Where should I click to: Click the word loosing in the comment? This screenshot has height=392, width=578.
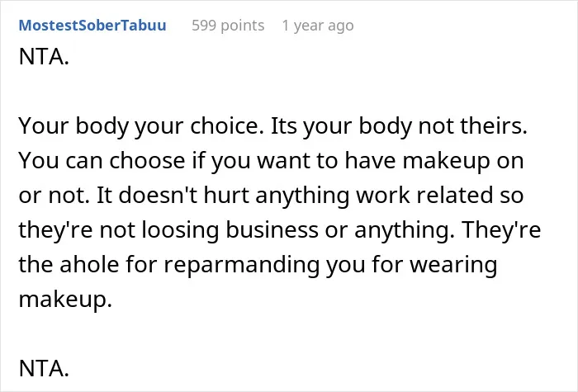pos(181,230)
